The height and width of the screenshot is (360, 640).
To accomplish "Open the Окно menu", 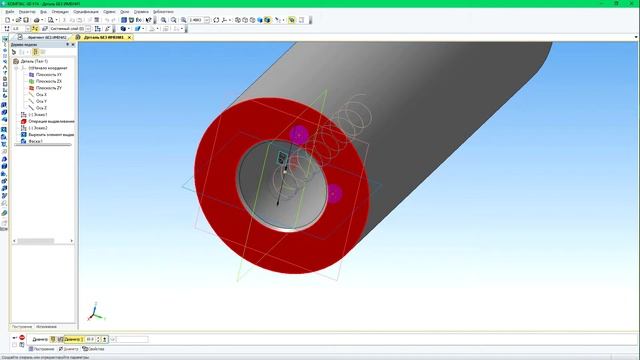I will pyautogui.click(x=125, y=12).
